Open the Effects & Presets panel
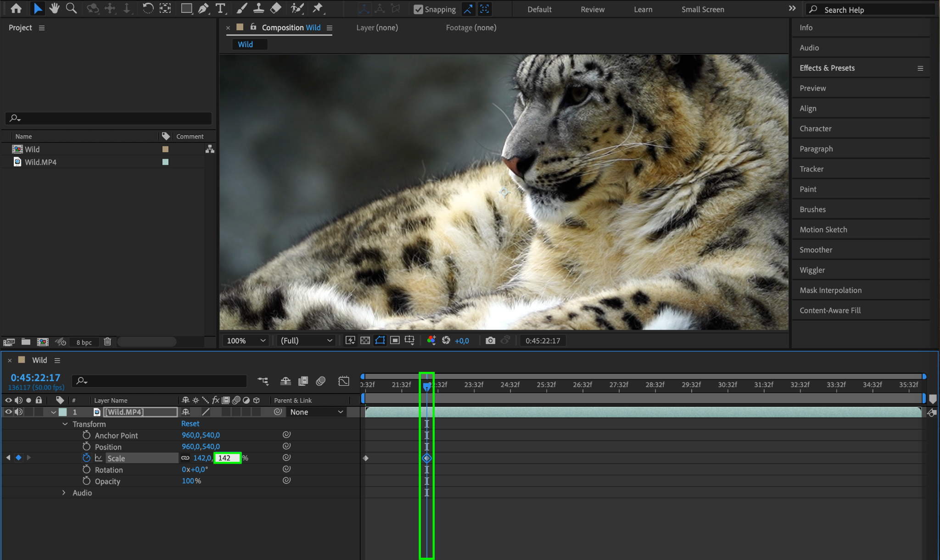The height and width of the screenshot is (560, 940). pos(827,68)
